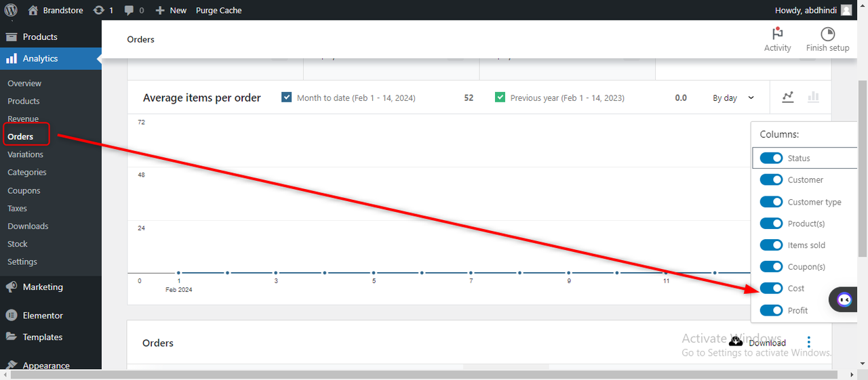Toggle the Coupon(s) column switch
Image resolution: width=868 pixels, height=380 pixels.
click(771, 267)
